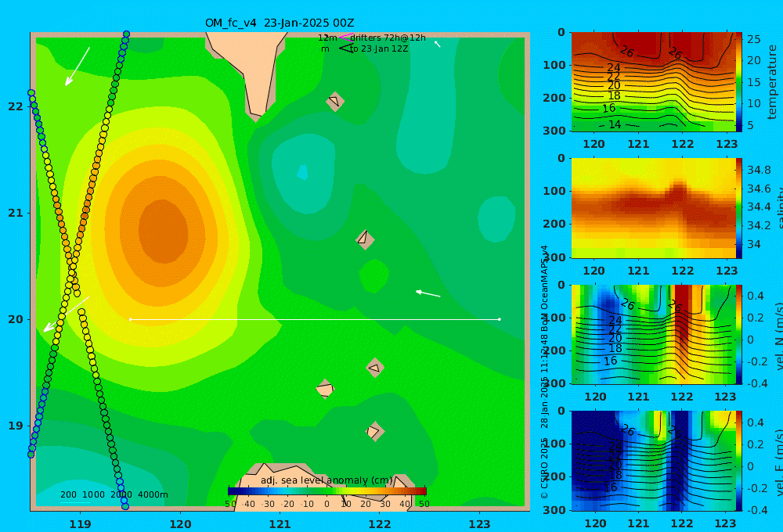The height and width of the screenshot is (532, 783).
Task: Click the main map longitude label '123'
Action: coord(480,524)
